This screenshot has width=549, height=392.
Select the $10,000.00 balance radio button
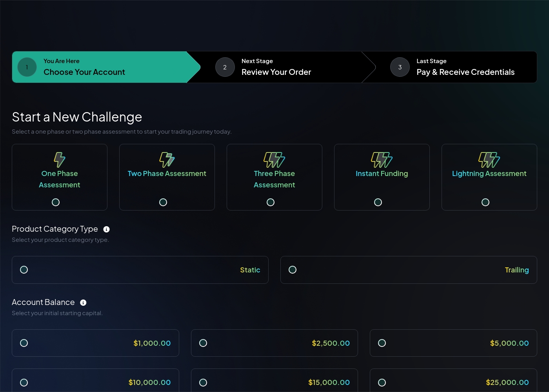pyautogui.click(x=24, y=383)
